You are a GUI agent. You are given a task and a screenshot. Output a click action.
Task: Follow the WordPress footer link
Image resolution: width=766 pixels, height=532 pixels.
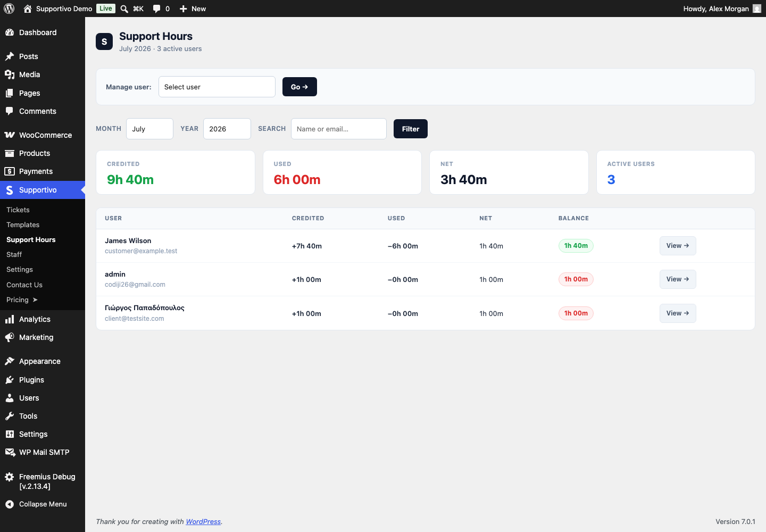[203, 522]
